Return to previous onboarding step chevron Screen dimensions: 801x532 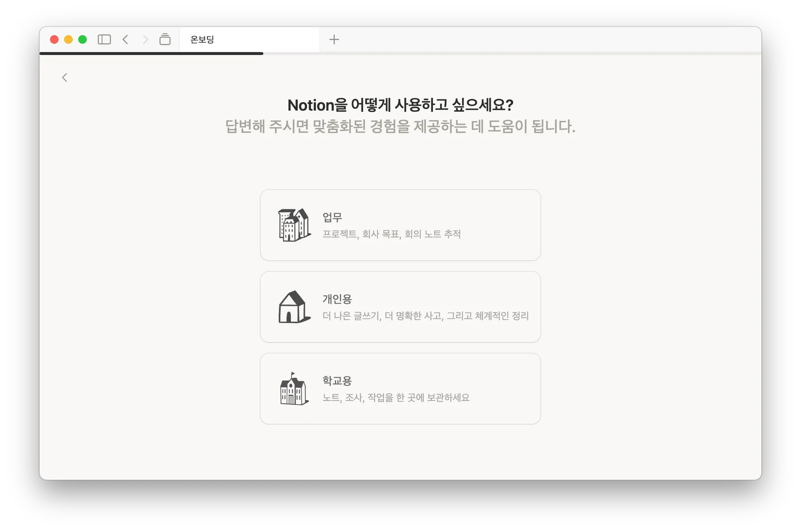65,77
